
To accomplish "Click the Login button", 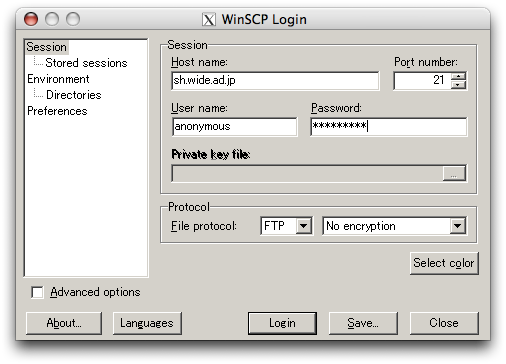I will [x=282, y=323].
